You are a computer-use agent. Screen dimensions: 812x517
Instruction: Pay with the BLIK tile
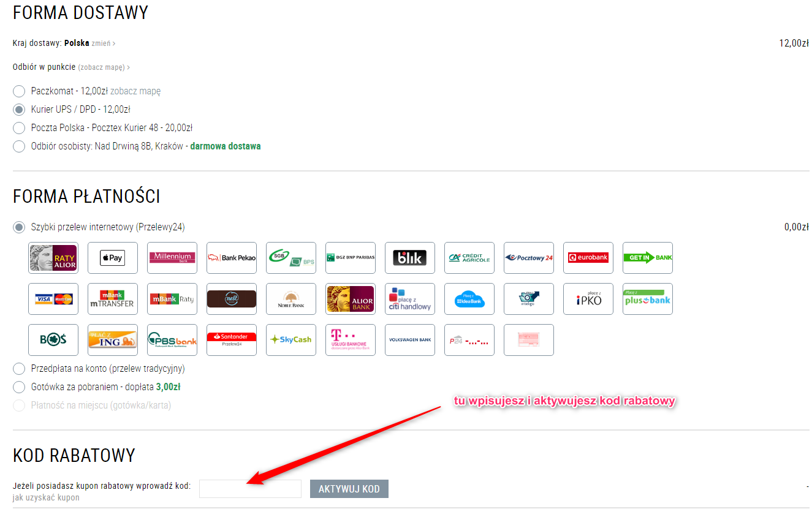410,258
